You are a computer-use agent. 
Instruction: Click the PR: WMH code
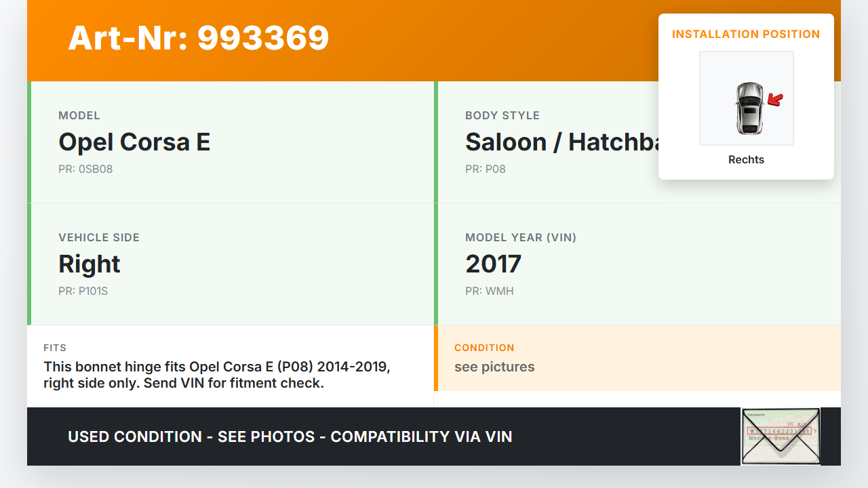[490, 291]
